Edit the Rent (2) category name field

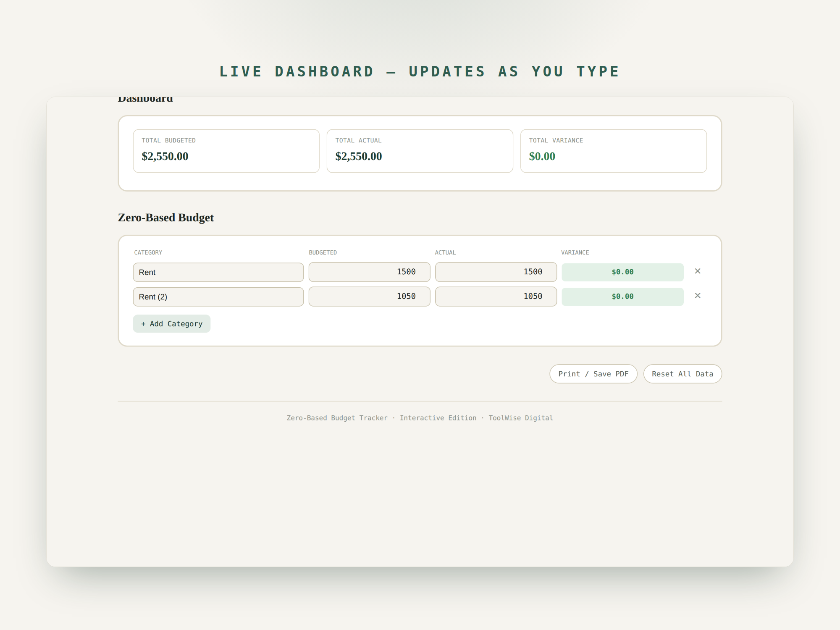pyautogui.click(x=218, y=297)
